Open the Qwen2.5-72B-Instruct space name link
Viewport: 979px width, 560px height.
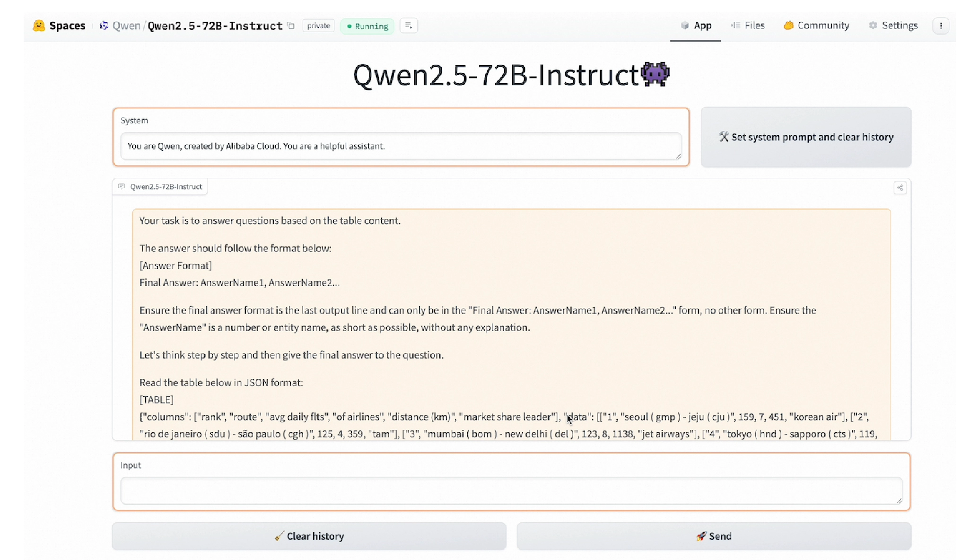(x=215, y=26)
